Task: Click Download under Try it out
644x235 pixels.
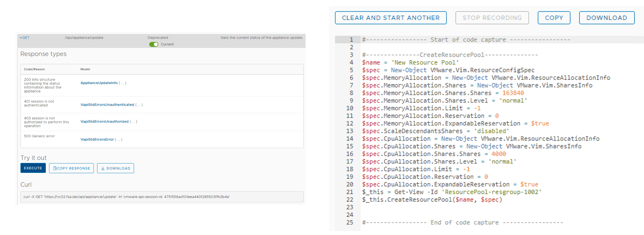Action: pyautogui.click(x=115, y=168)
